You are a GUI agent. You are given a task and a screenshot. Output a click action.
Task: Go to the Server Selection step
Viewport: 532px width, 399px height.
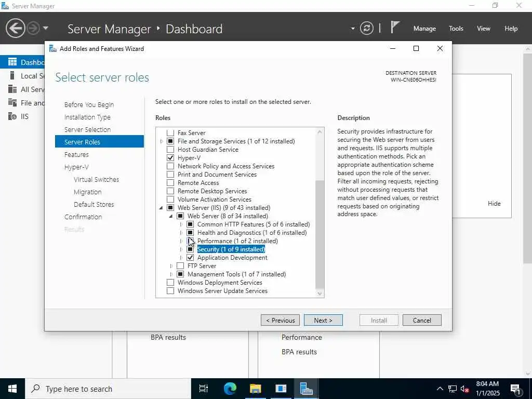pos(87,129)
